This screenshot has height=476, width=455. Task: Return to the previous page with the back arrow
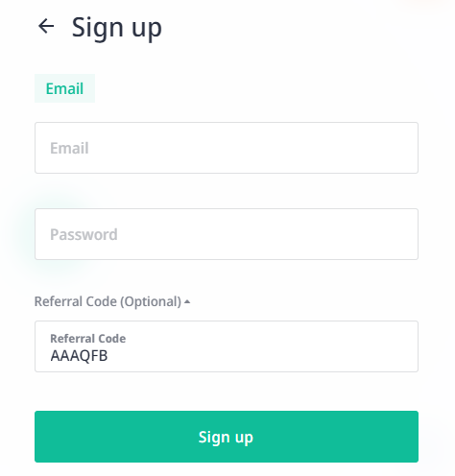46,26
